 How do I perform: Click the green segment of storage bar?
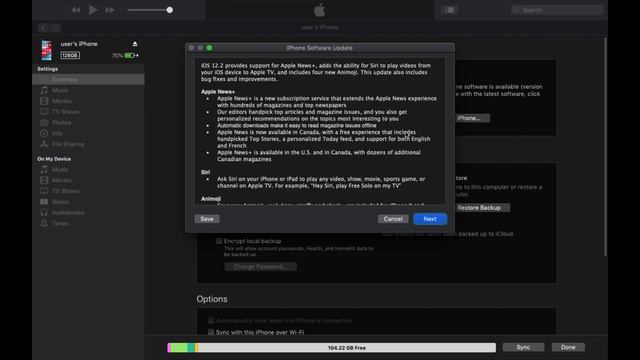(179, 348)
